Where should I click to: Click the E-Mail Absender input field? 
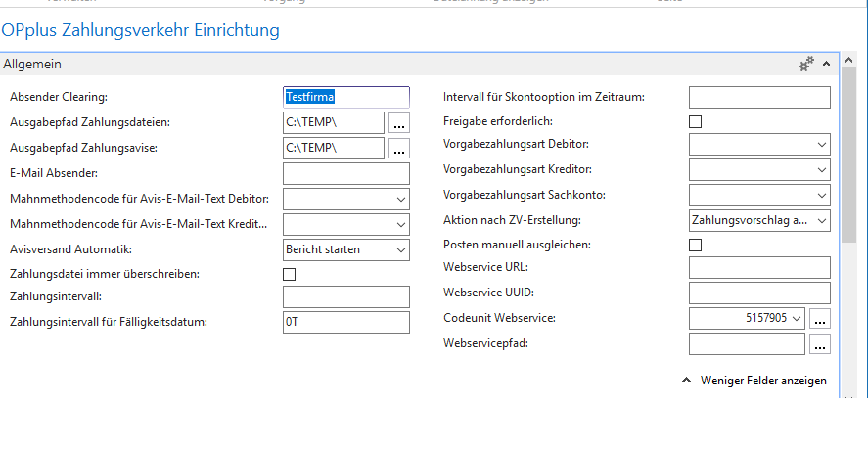(x=346, y=174)
